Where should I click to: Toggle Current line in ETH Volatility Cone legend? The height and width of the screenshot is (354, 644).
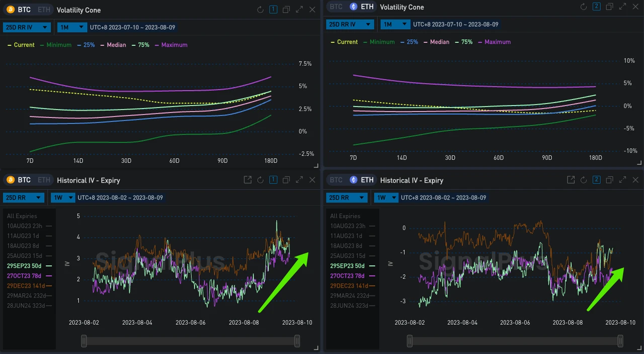(x=345, y=42)
